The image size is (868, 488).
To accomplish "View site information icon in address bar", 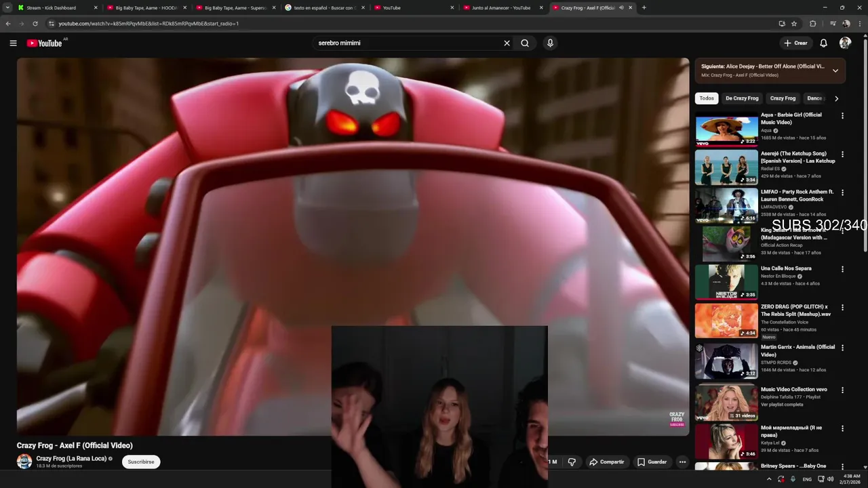I will point(51,24).
